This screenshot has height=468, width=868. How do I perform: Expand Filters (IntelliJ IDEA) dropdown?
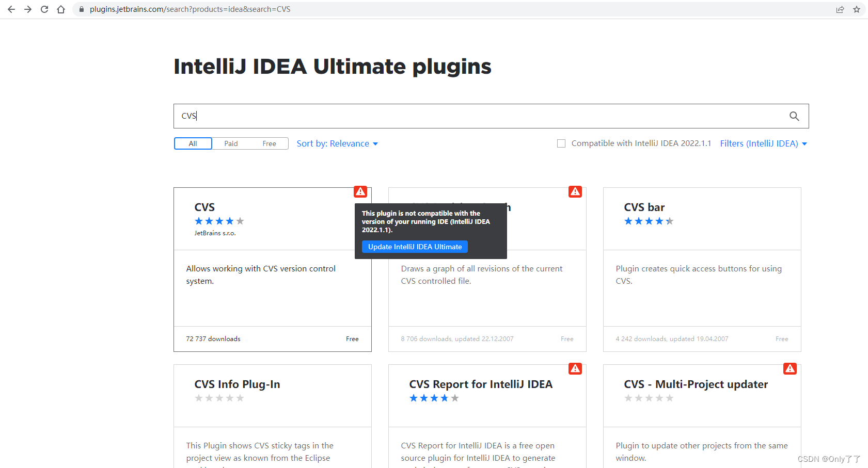tap(763, 143)
